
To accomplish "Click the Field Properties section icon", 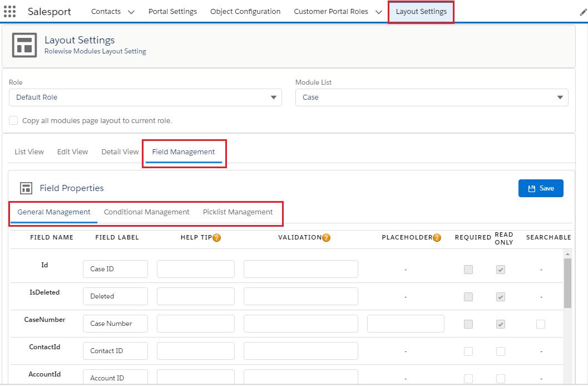I will [26, 188].
